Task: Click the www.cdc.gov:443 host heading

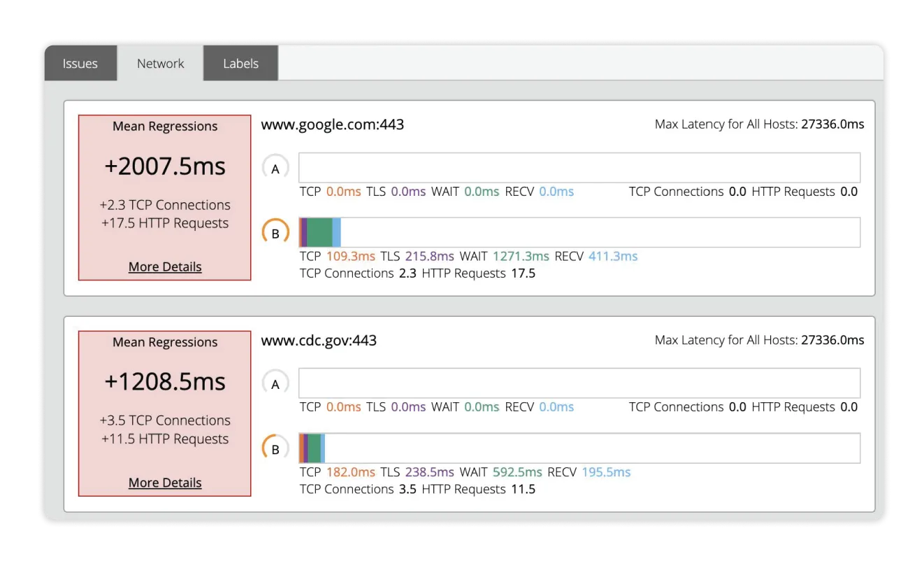Action: point(319,340)
